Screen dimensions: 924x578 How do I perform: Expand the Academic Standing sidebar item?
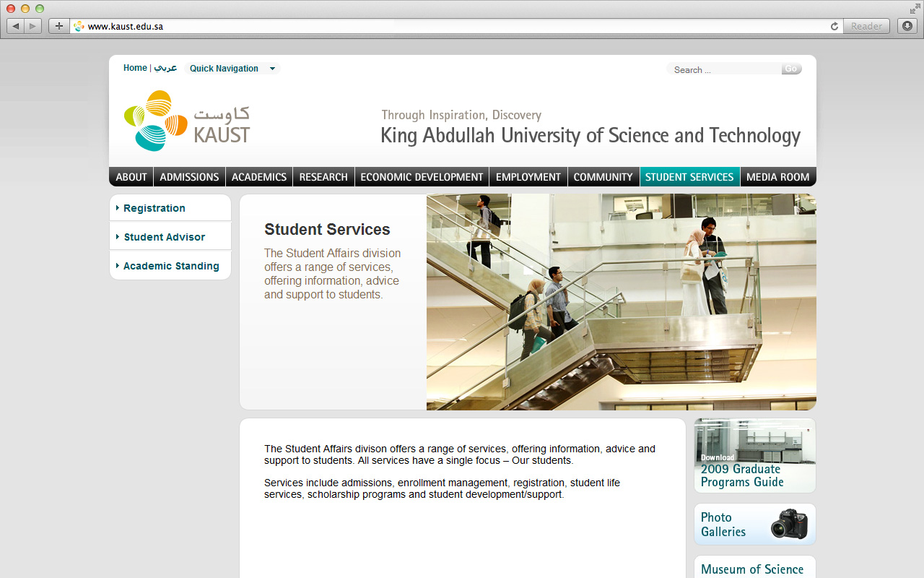pos(171,266)
